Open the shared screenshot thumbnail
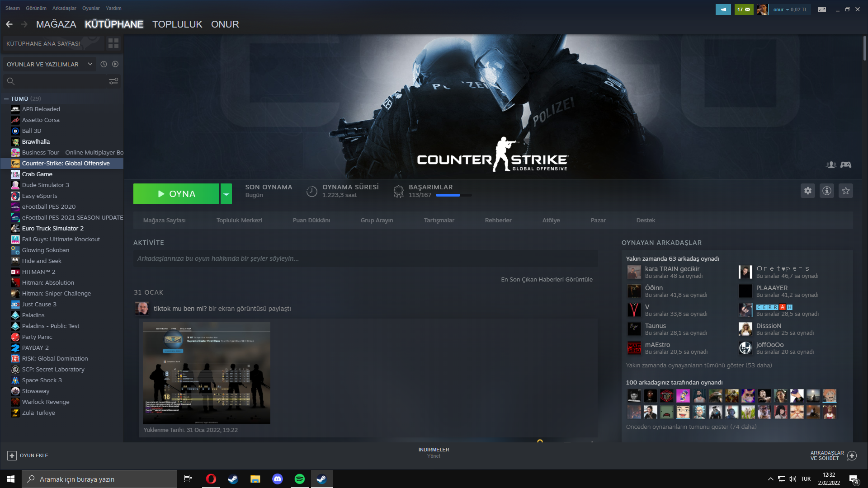The width and height of the screenshot is (868, 488). [x=207, y=373]
